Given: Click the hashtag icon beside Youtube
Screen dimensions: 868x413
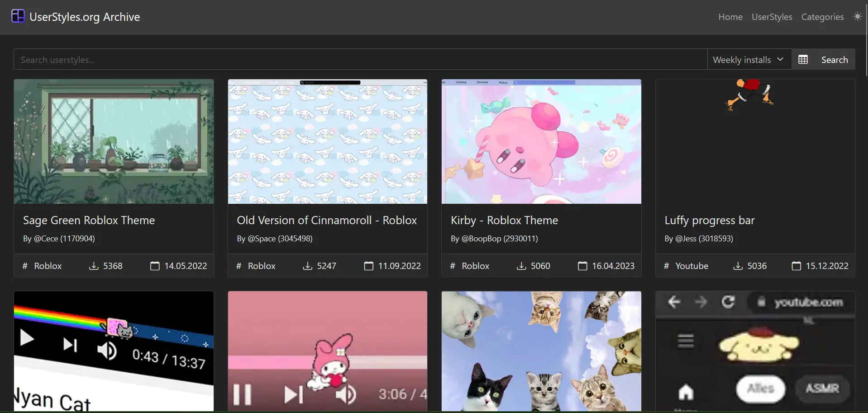Looking at the screenshot, I should tap(666, 266).
